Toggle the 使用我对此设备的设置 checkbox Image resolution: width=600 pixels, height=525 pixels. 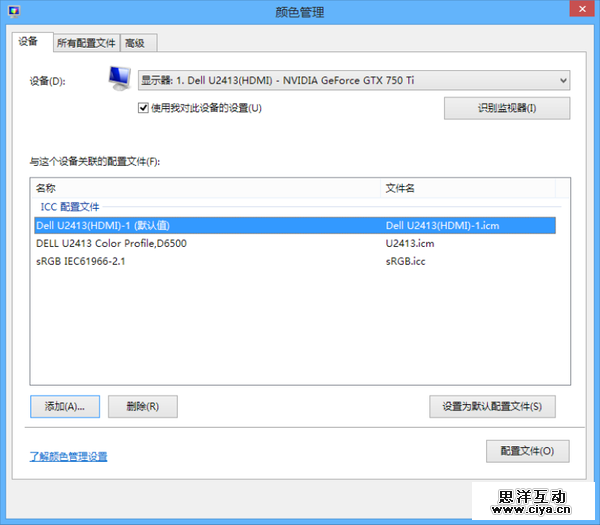144,107
